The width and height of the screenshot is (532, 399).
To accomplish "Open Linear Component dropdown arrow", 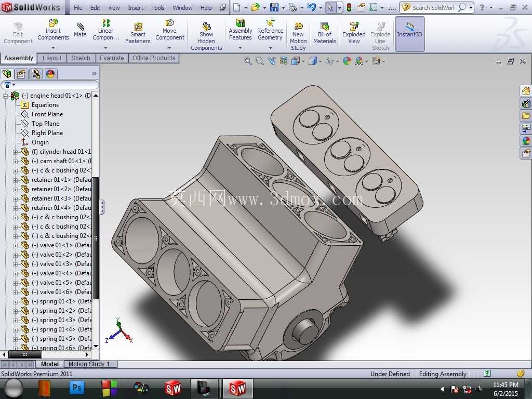I will pos(105,48).
